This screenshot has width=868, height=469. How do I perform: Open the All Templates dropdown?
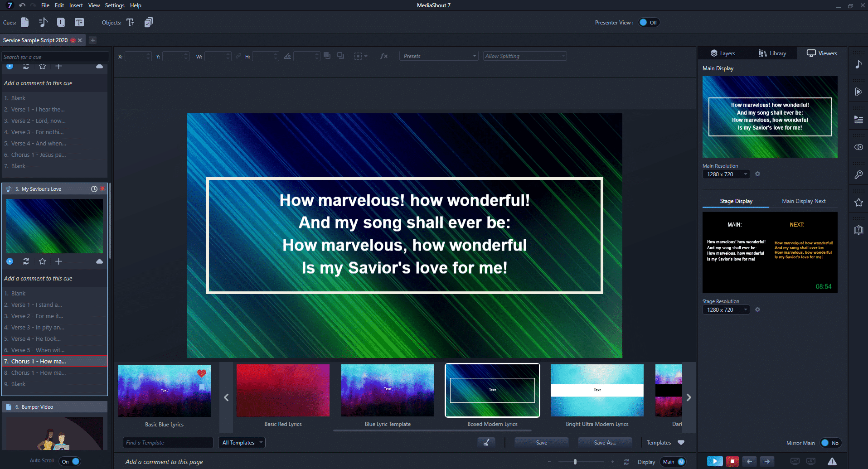(242, 443)
